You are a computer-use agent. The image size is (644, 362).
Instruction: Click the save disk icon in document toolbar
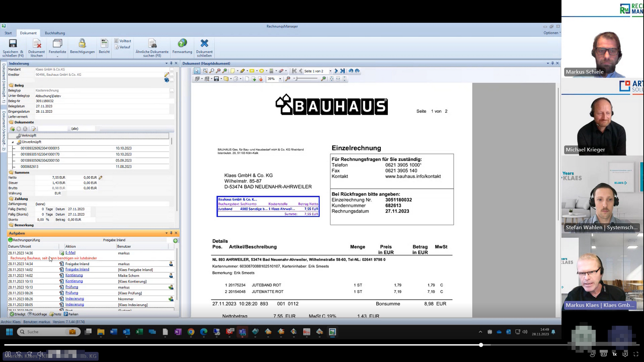pyautogui.click(x=216, y=79)
